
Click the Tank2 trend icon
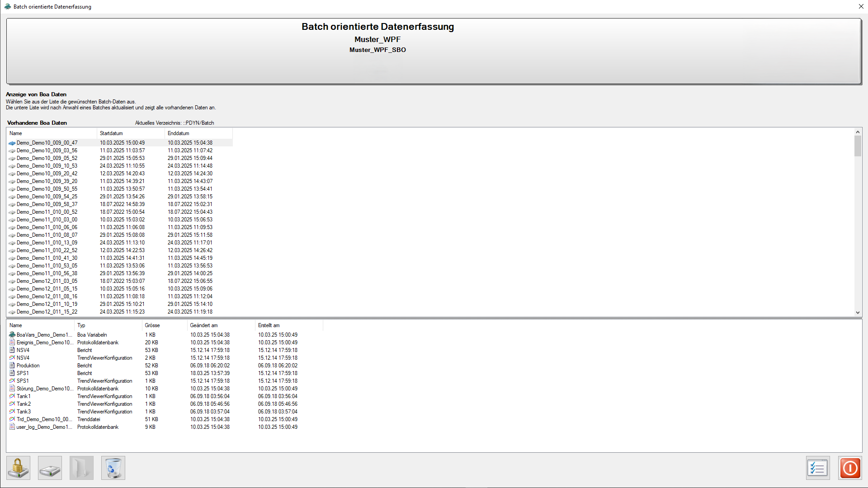coord(12,404)
